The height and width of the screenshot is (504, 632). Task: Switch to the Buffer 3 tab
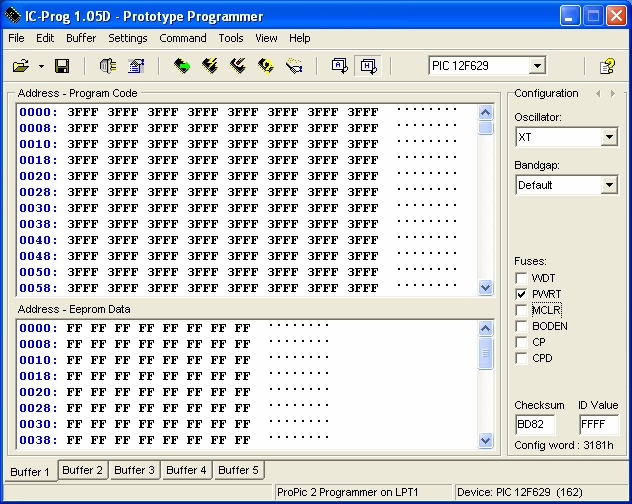coord(135,470)
